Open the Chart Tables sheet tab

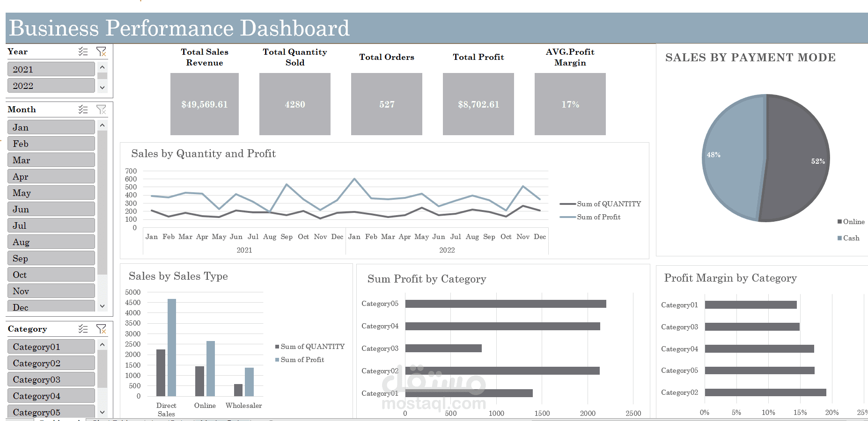tap(112, 420)
